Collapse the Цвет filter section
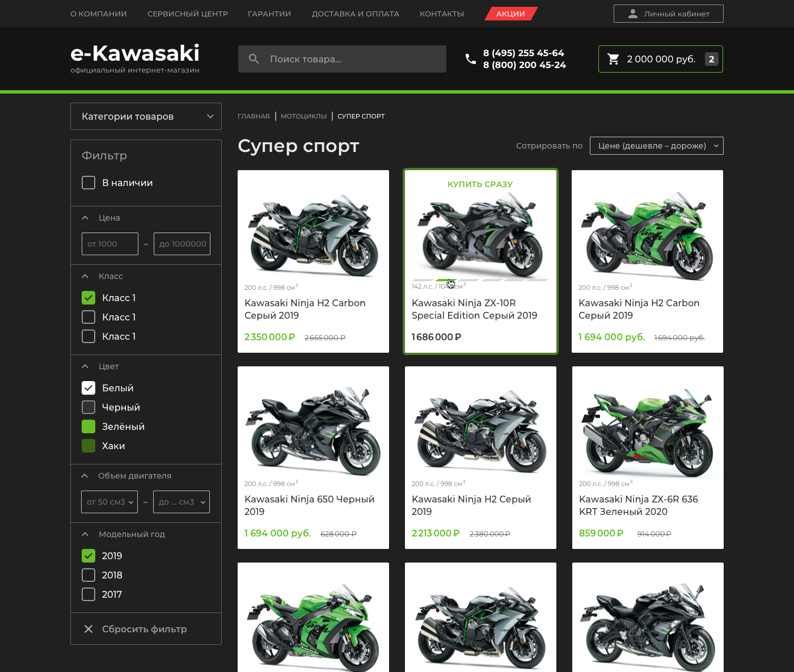 [85, 366]
